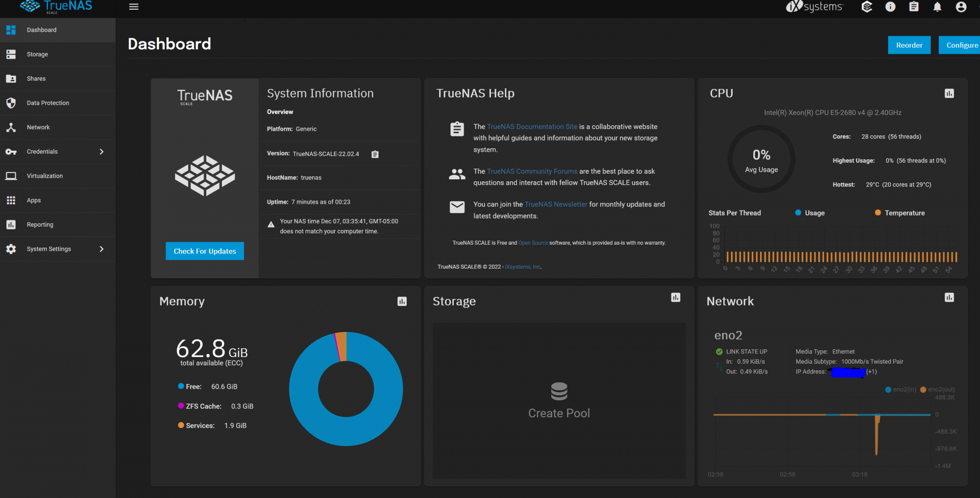This screenshot has width=980, height=498.
Task: Click the CPU average usage gauge
Action: click(762, 159)
